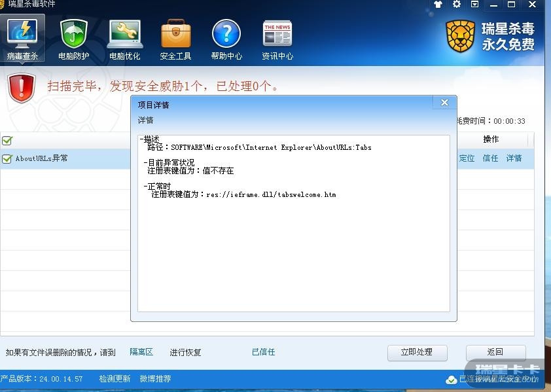Click the scan result summary headline
The height and width of the screenshot is (392, 551).
[x=164, y=86]
